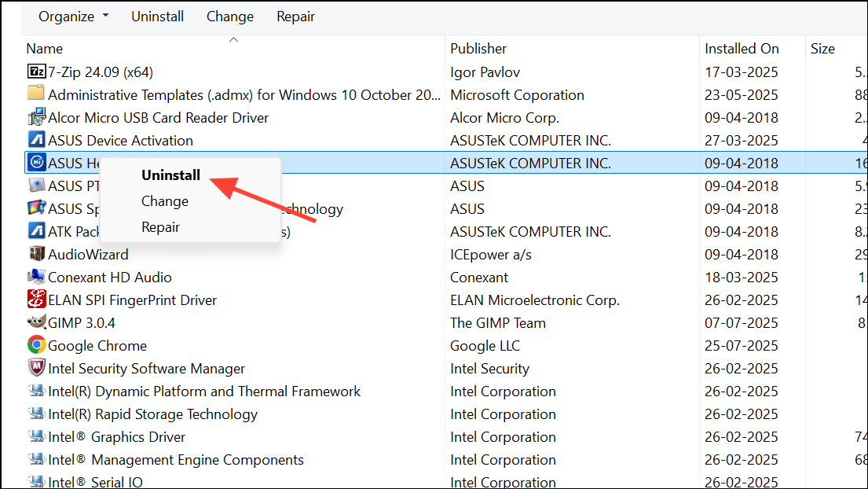Choose Uninstall from the context menu
This screenshot has width=868, height=489.
(170, 175)
